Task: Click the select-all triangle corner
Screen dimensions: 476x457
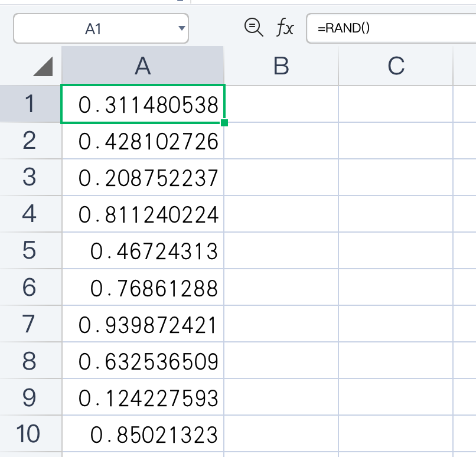Action: click(x=43, y=67)
